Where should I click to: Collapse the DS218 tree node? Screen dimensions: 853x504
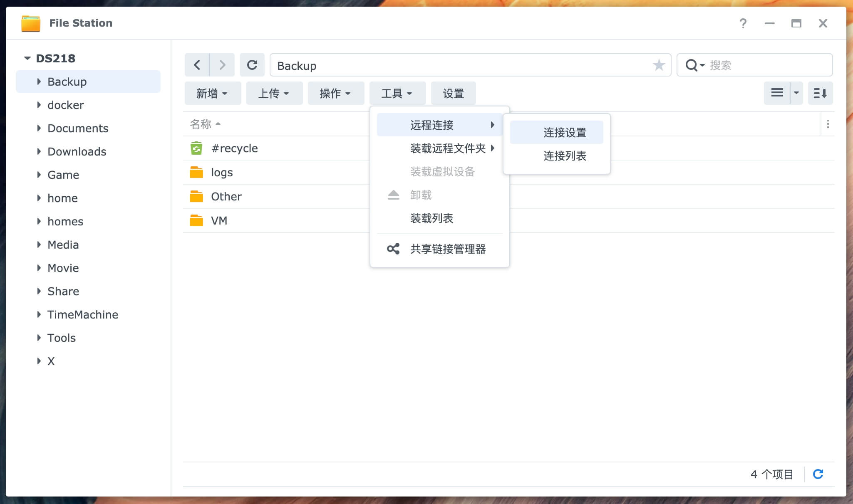tap(27, 58)
